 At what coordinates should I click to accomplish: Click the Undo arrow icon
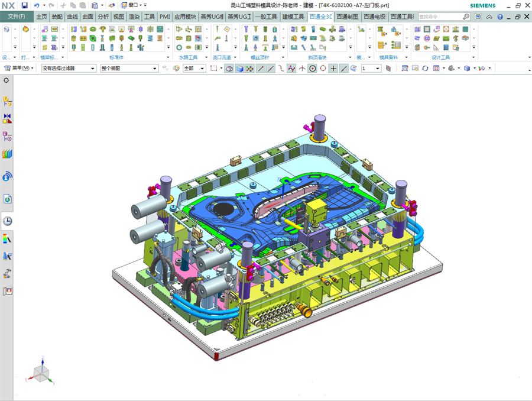(36, 5)
